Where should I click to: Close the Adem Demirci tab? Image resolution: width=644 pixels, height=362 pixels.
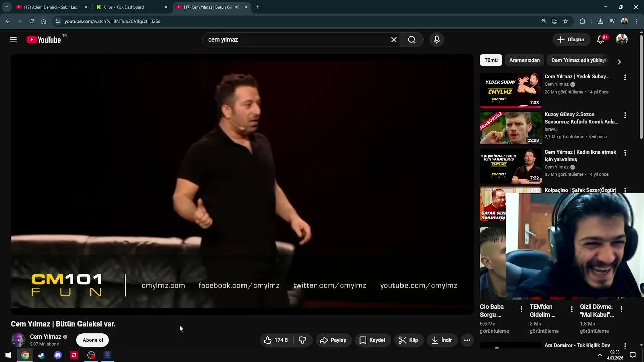[x=86, y=7]
